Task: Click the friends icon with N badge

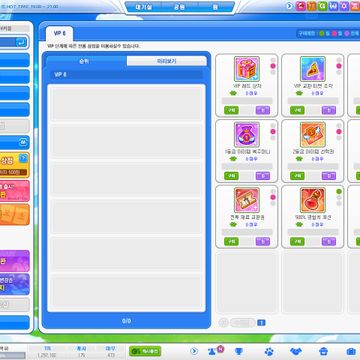Action: point(212,351)
